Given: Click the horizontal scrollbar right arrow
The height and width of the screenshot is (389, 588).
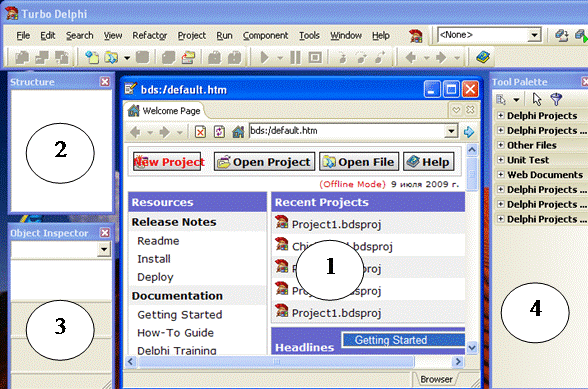Looking at the screenshot, I should tap(458, 362).
